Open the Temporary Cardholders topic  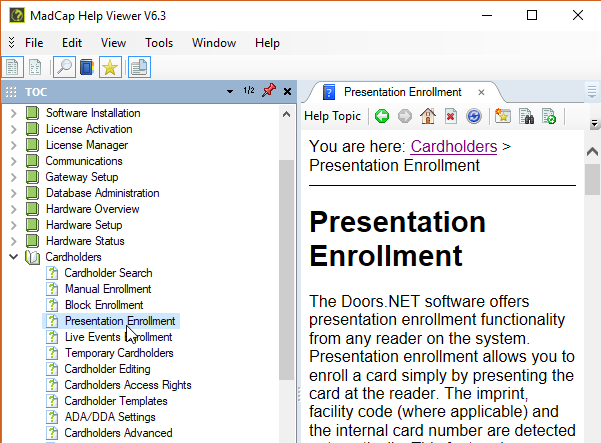[x=119, y=353]
